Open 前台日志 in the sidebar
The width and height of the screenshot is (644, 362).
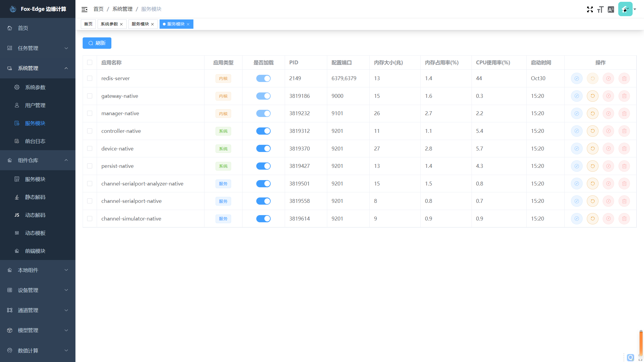pos(38,141)
